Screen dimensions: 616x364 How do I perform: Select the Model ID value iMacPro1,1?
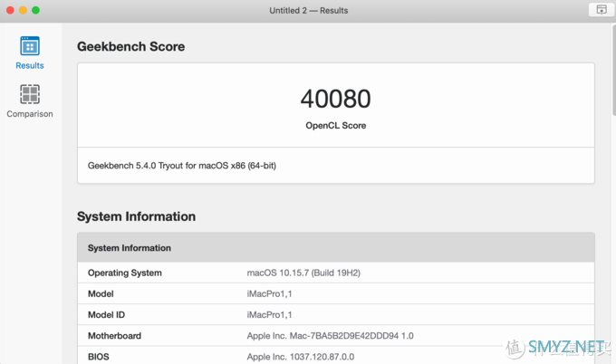[269, 315]
